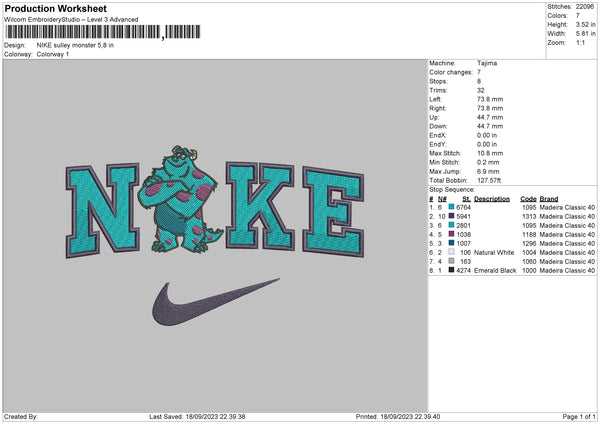600x424 pixels.
Task: Click the 'Stop Sequence:' heading
Action: click(x=452, y=190)
